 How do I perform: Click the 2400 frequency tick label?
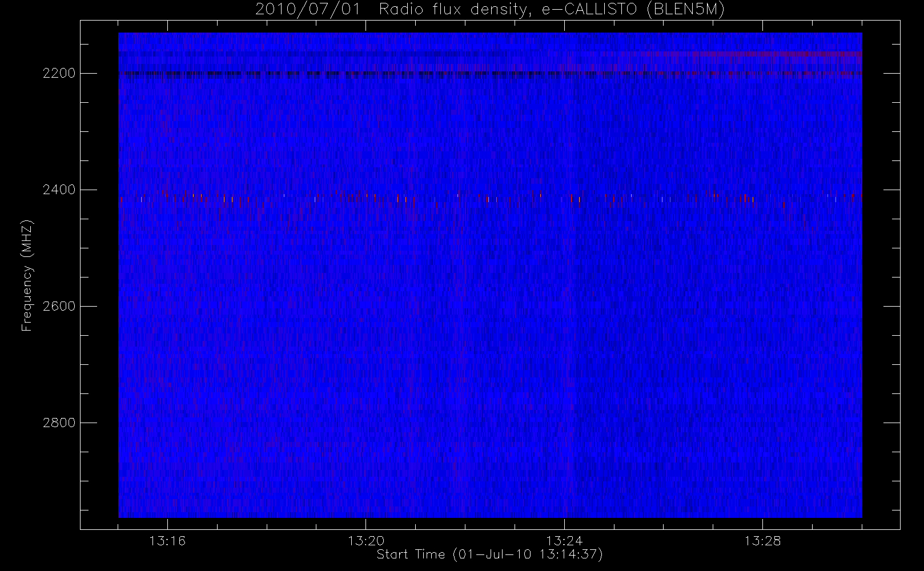59,190
